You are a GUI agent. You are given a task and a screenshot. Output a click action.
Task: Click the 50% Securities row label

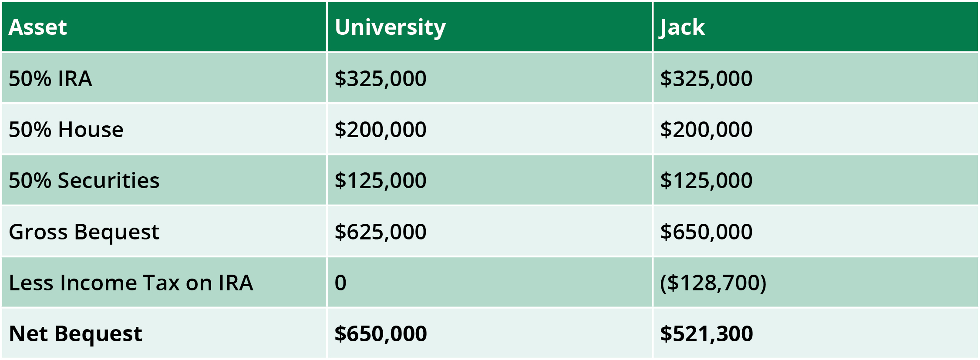coord(84,181)
